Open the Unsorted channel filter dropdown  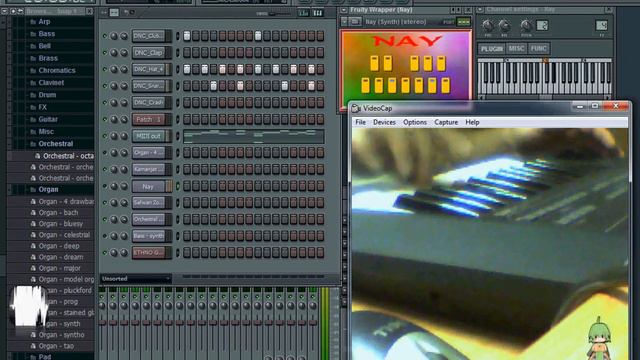[136, 279]
